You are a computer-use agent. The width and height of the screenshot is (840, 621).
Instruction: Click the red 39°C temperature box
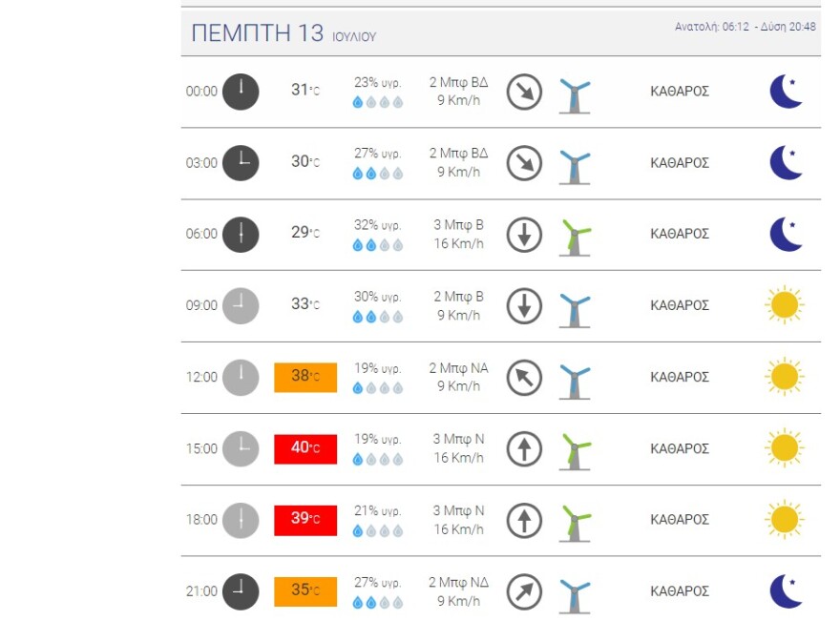pyautogui.click(x=305, y=519)
